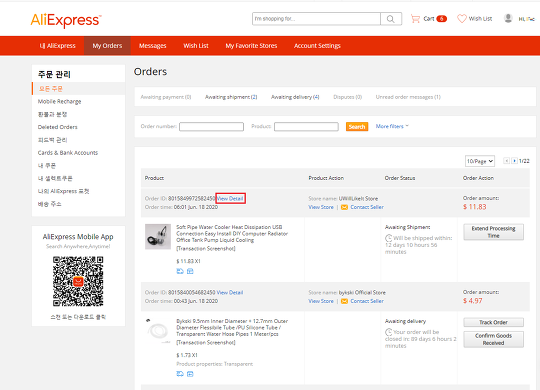Select Disputes (0) tab
This screenshot has height=390, width=540.
point(347,97)
